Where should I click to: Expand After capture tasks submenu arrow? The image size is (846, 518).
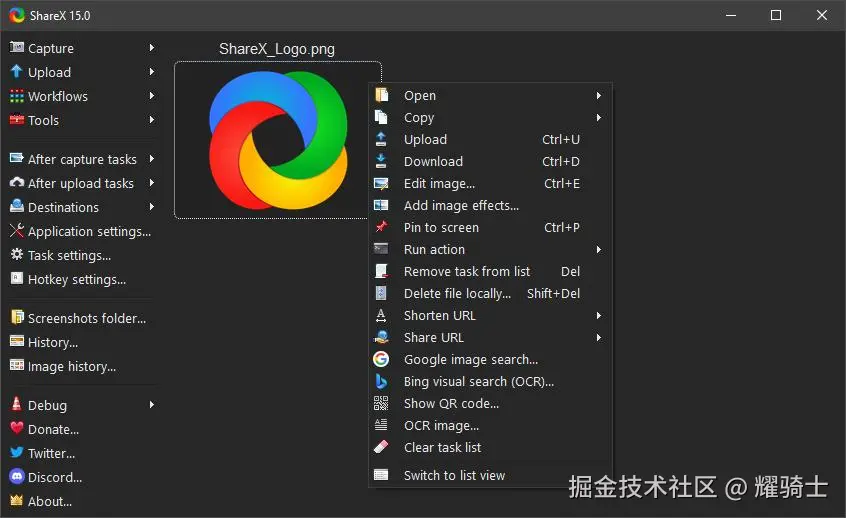pos(152,159)
